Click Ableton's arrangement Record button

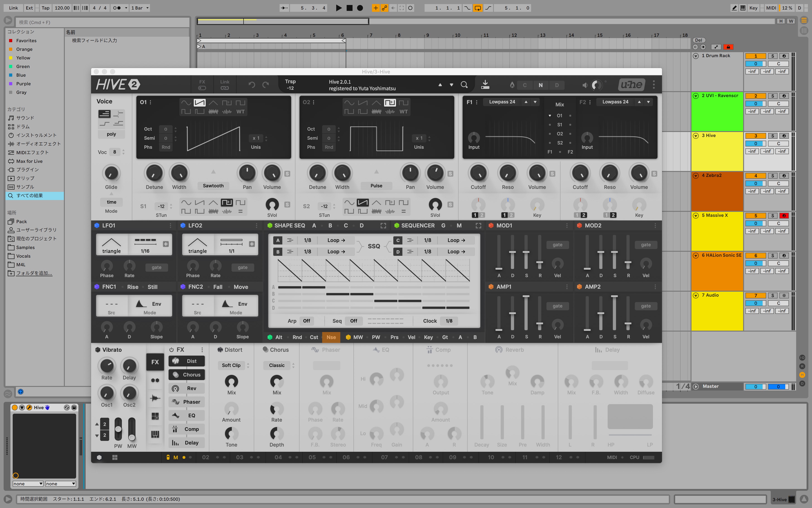pyautogui.click(x=360, y=8)
